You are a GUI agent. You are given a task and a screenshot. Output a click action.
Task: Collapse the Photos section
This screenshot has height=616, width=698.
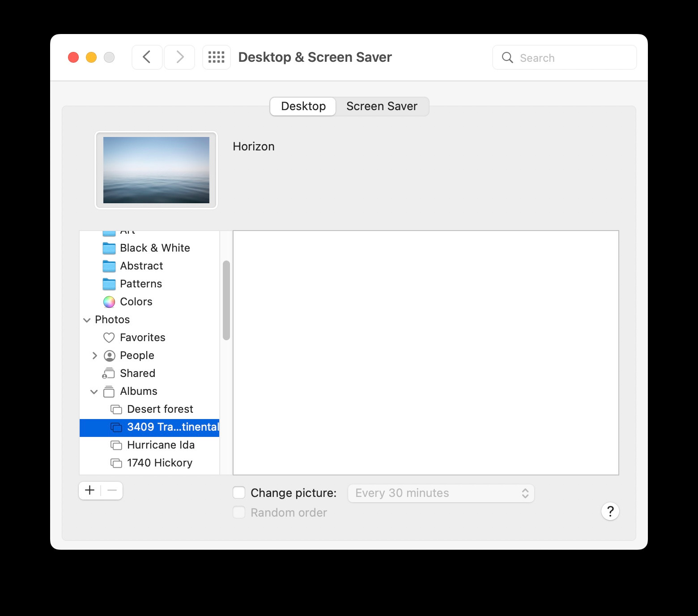click(87, 320)
